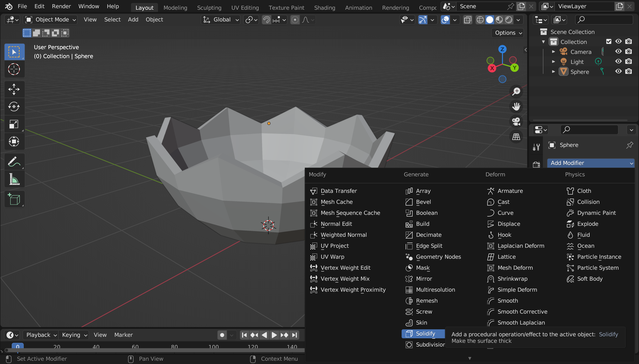Toggle X-ray display mode
The height and width of the screenshot is (364, 639).
pyautogui.click(x=468, y=20)
